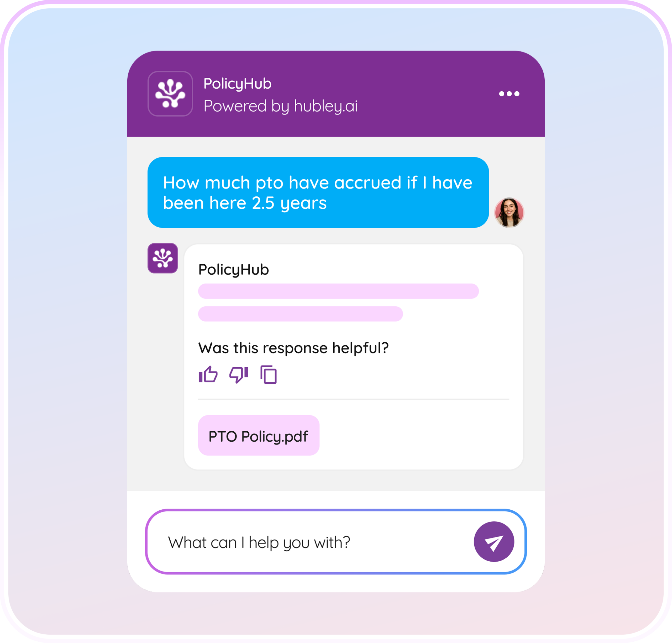
Task: Click the thumbs down icon
Action: (x=239, y=375)
